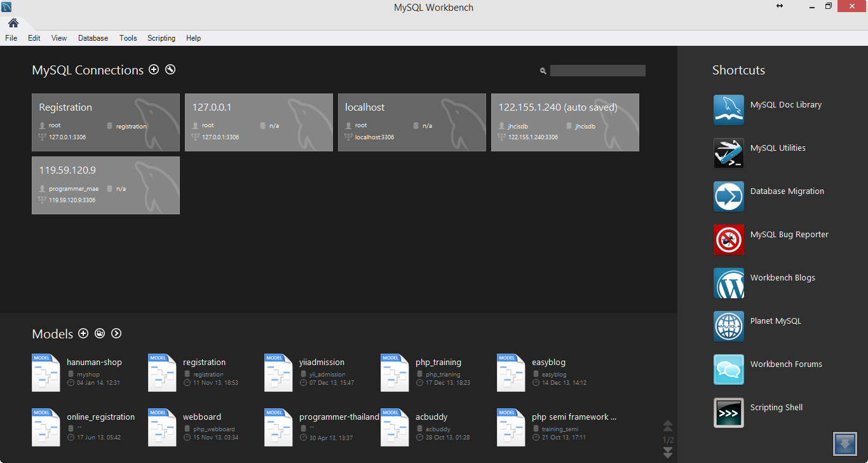
Task: Focus the connections search field
Action: coord(598,71)
